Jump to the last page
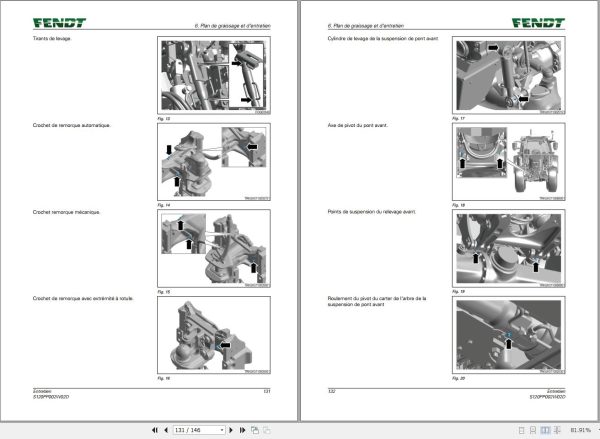The image size is (600, 439). pyautogui.click(x=242, y=430)
